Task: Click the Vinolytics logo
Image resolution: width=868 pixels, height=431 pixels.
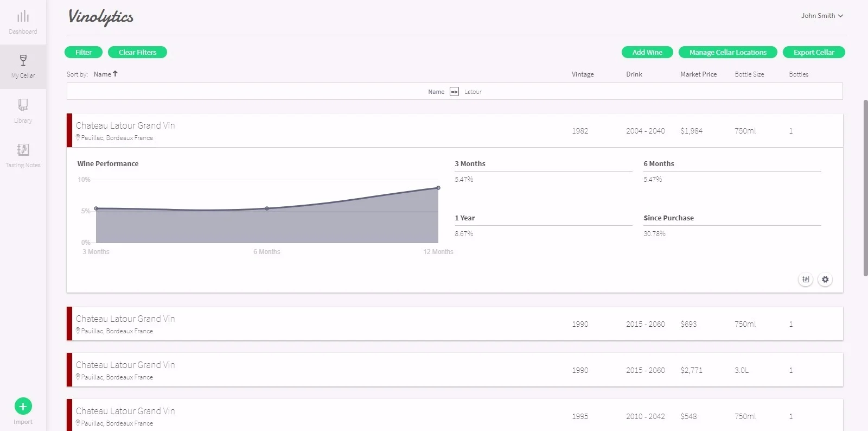Action: 101,17
